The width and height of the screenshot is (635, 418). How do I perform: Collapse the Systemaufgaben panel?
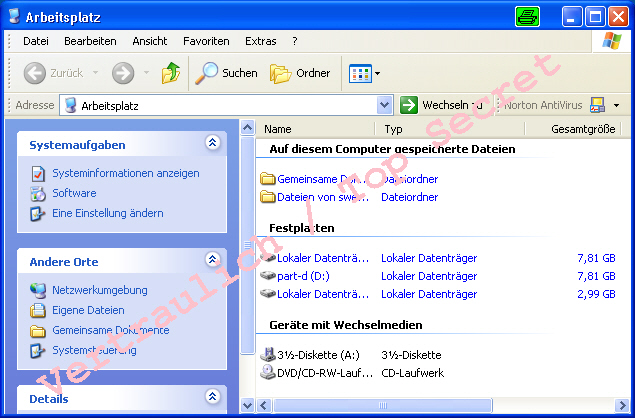pos(212,144)
